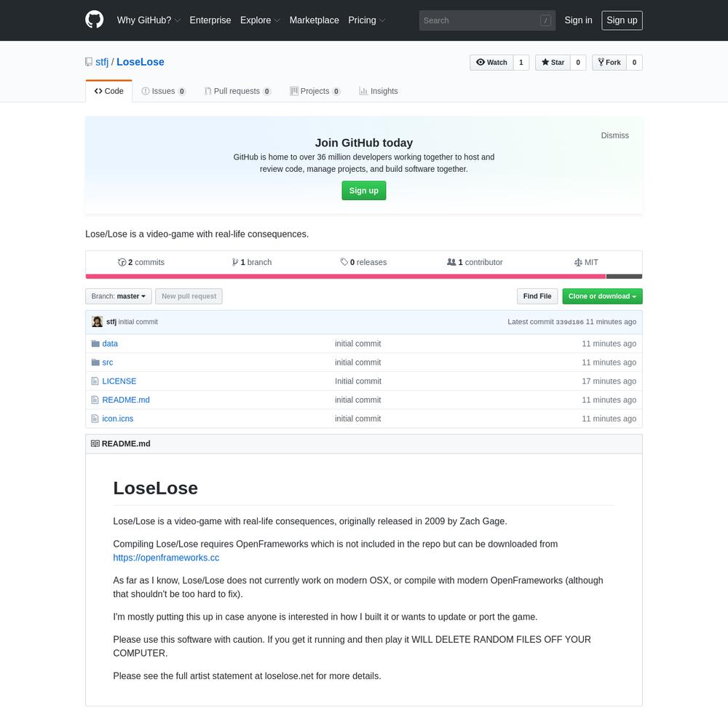Open the Why GitHub? dropdown menu
Viewport: 728px width, 728px height.
coord(149,20)
